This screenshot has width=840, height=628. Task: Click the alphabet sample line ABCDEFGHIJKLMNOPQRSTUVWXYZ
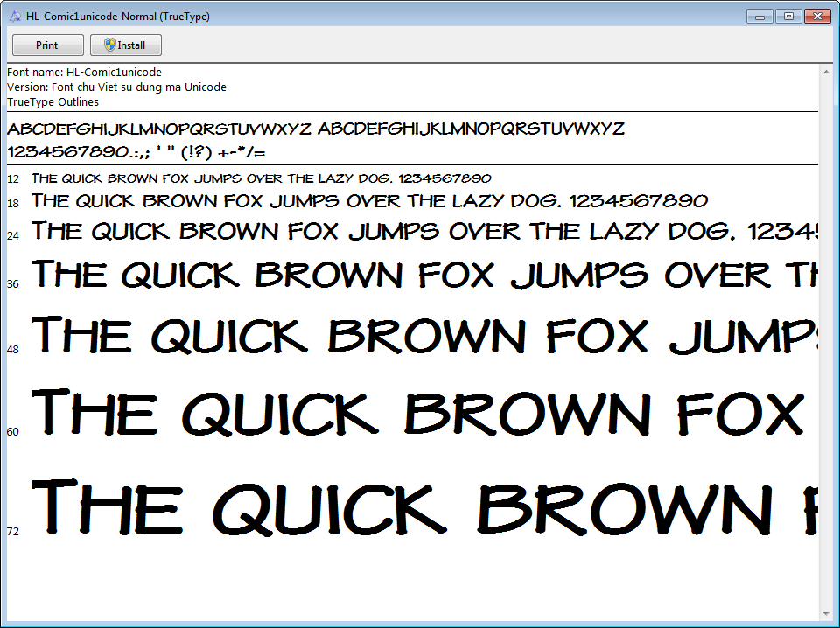[x=316, y=129]
